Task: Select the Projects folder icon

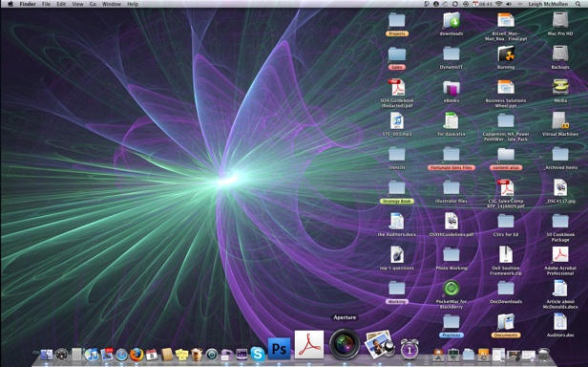Action: click(x=397, y=19)
